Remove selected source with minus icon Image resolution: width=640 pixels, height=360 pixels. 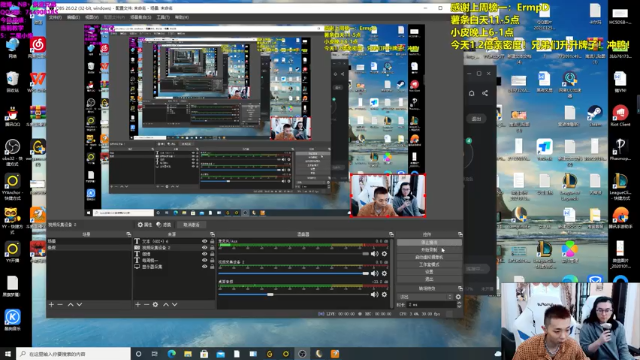click(x=146, y=304)
